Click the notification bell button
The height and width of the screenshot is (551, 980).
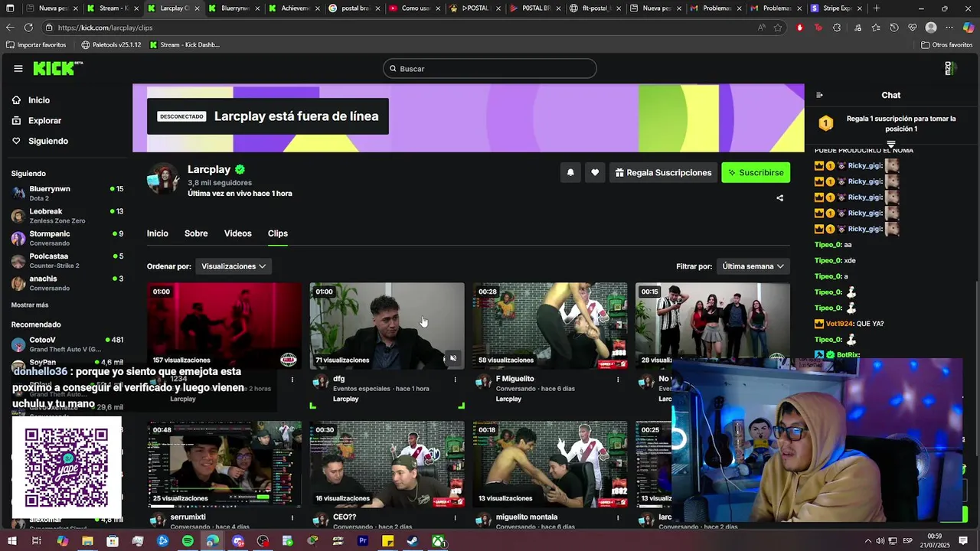(570, 173)
